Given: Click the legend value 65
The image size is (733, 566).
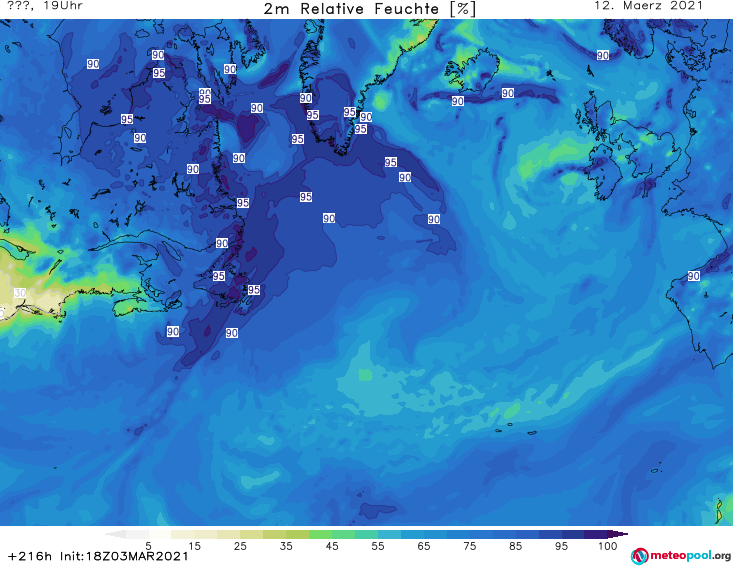Looking at the screenshot, I should click(424, 545).
